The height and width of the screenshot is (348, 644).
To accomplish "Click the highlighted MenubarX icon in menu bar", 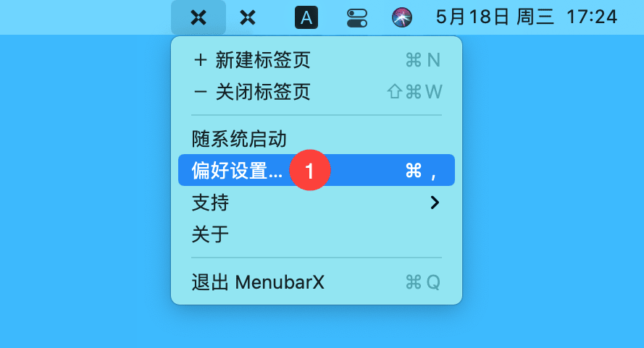I will [x=198, y=17].
